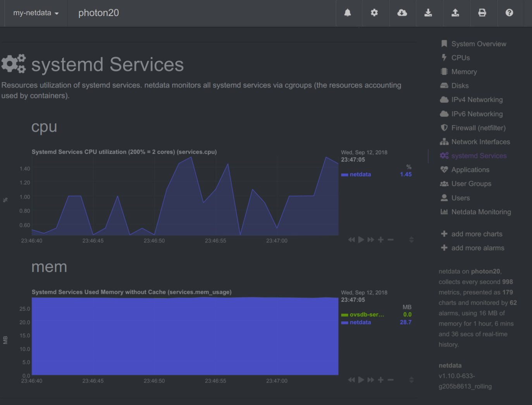Image resolution: width=532 pixels, height=405 pixels.
Task: Zoom in on the CPU chart with plus control
Action: click(x=380, y=239)
